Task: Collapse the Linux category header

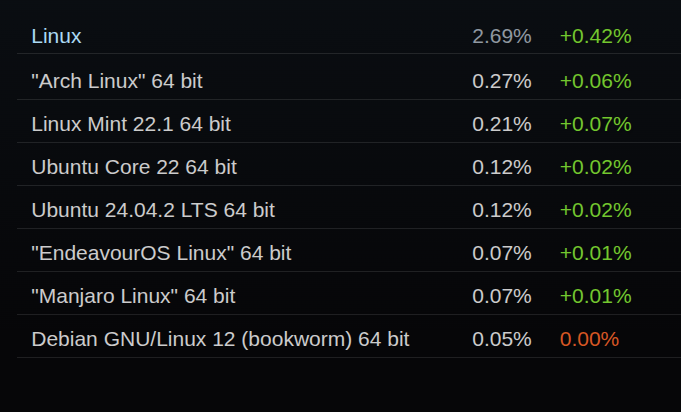Action: tap(56, 37)
